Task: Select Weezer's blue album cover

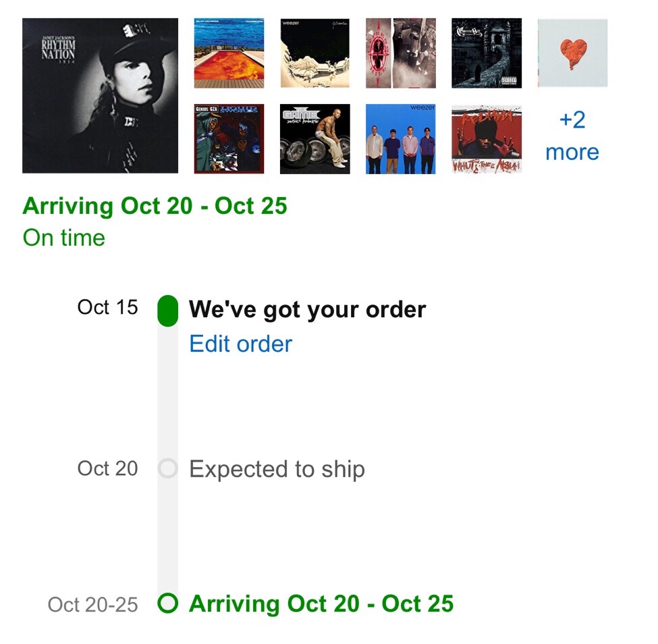Action: [x=400, y=139]
